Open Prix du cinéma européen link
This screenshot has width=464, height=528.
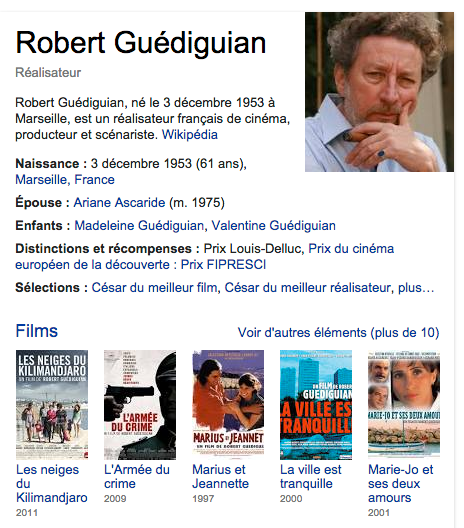coord(204,257)
